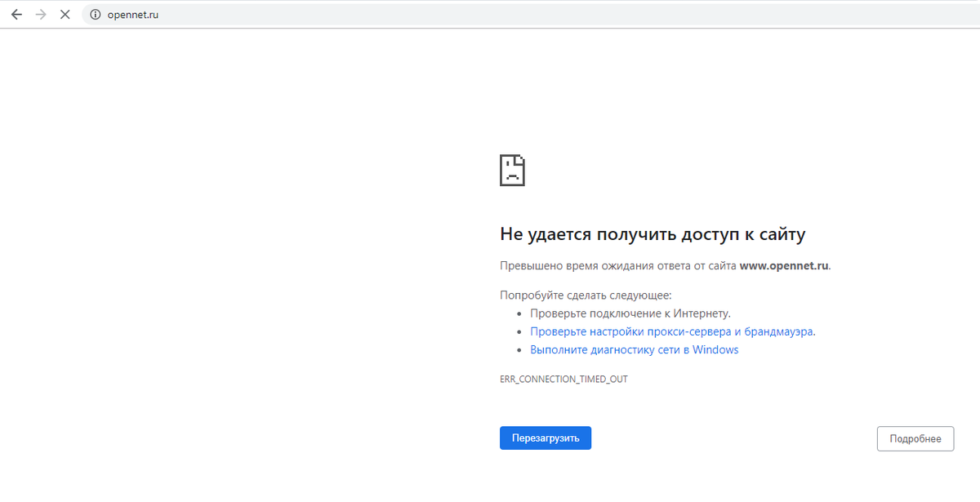This screenshot has height=502, width=980.
Task: Click Перезагрузить to reload the page
Action: [x=545, y=438]
